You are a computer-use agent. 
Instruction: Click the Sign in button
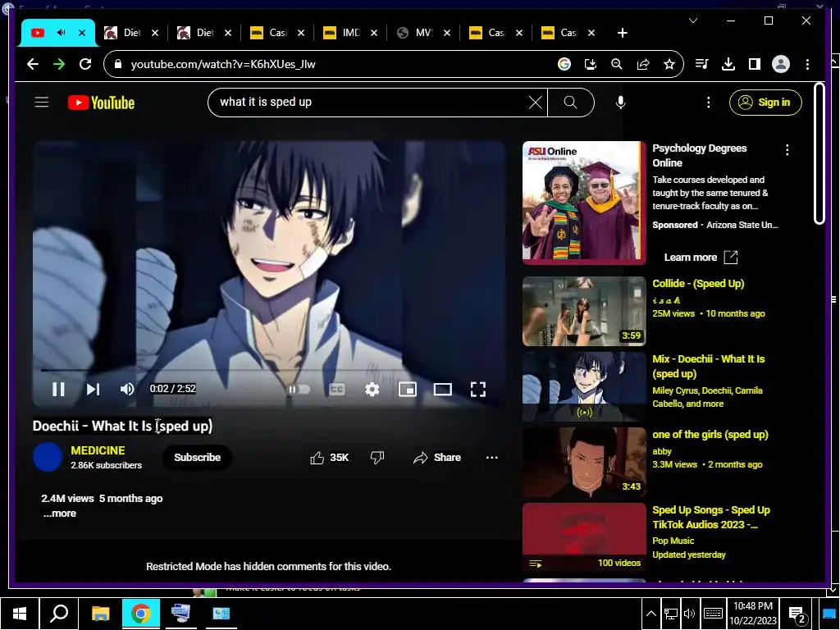[765, 102]
